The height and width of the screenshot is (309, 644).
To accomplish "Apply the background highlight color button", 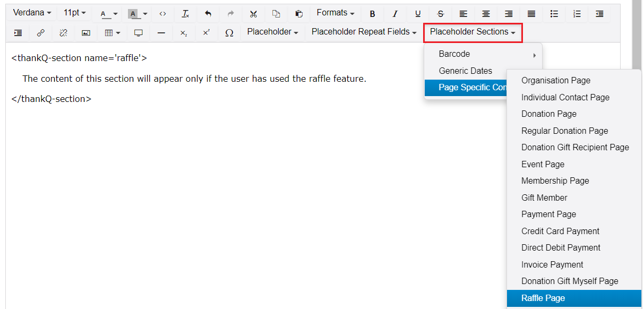I will (133, 14).
